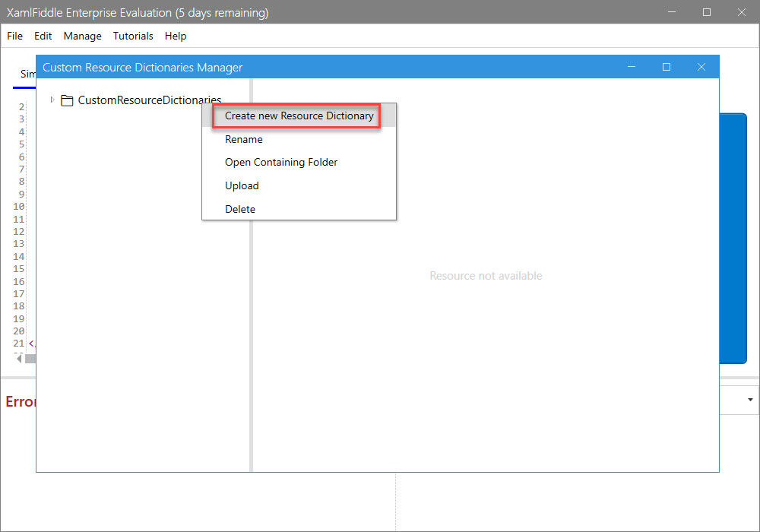Select the CustomResourceDictionaries folder icon
The width and height of the screenshot is (760, 532).
pyautogui.click(x=67, y=100)
